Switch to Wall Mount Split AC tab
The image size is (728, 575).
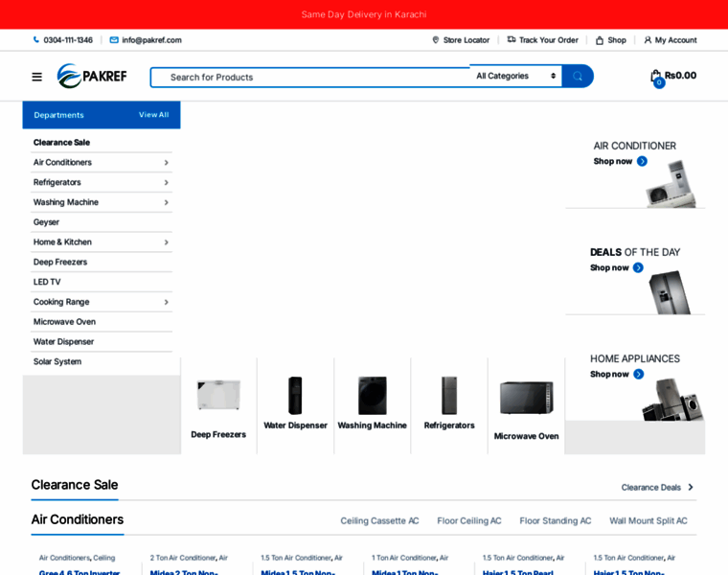tap(648, 521)
